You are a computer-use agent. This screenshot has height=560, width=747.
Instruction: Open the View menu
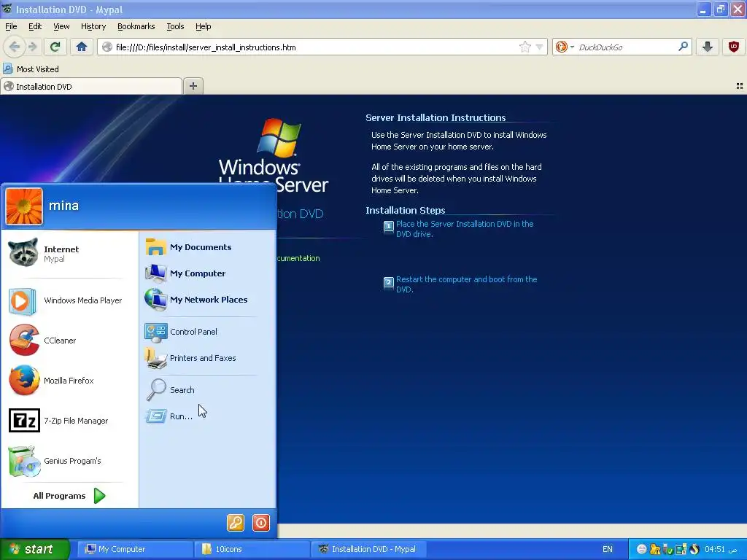click(x=61, y=26)
